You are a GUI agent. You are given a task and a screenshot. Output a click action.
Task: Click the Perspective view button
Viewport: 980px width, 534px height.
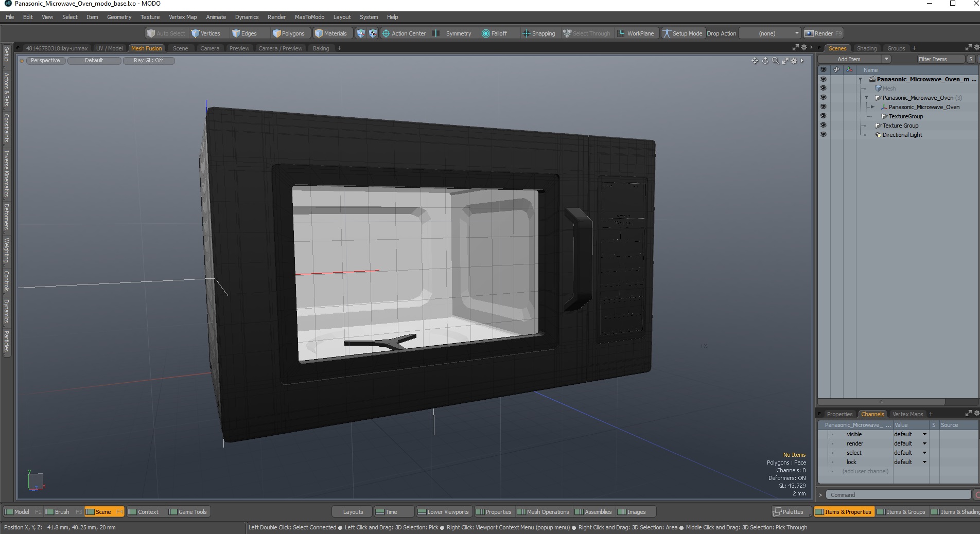coord(45,61)
